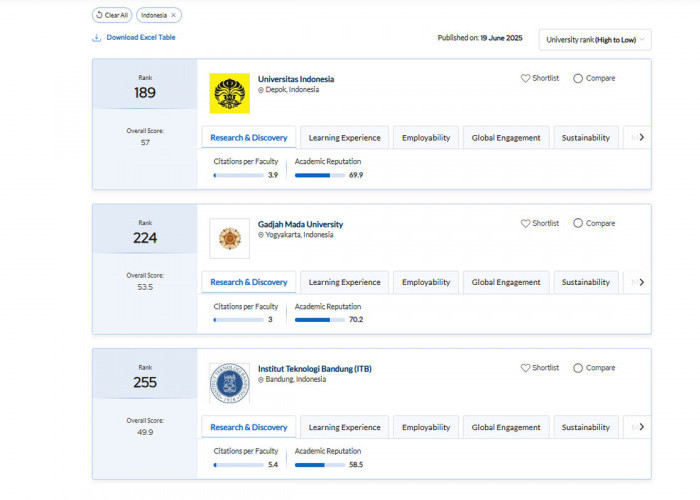This screenshot has width=700, height=500.
Task: Toggle Compare for Universitas Indonesia
Action: coord(578,78)
